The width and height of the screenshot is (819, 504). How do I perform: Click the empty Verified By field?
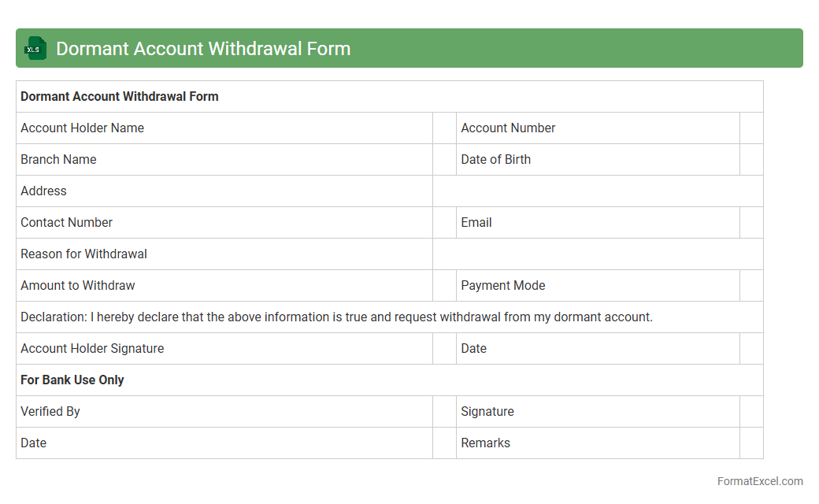click(444, 412)
